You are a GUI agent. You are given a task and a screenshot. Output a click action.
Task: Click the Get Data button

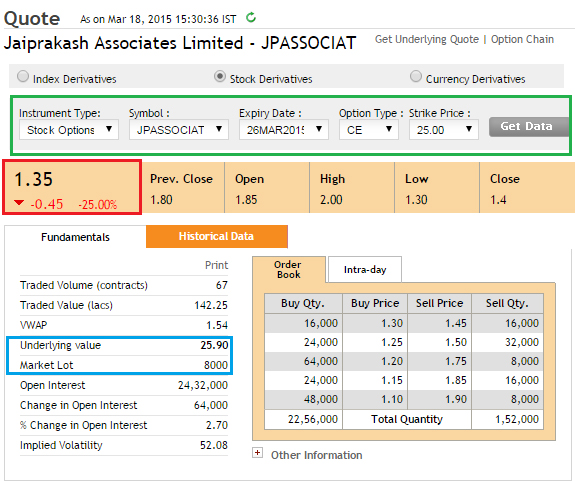tap(529, 127)
